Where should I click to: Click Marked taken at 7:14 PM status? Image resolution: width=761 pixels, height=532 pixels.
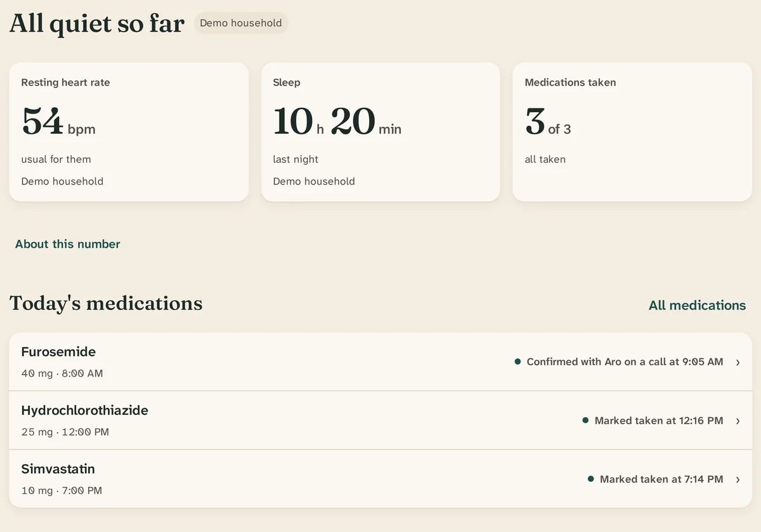[661, 479]
